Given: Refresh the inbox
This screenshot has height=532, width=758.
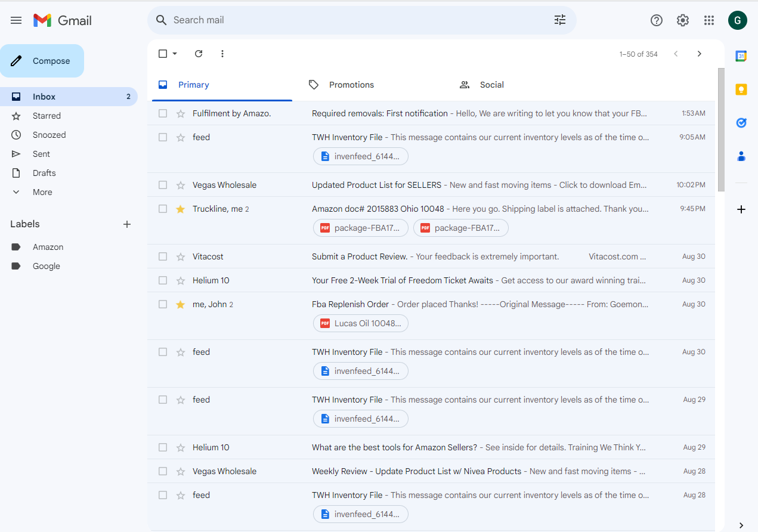Looking at the screenshot, I should coord(199,54).
